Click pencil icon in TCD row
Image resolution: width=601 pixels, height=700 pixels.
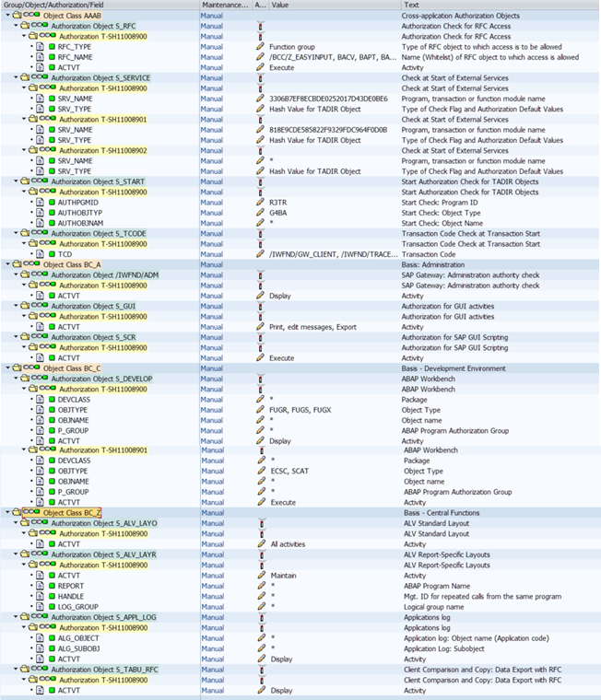[x=260, y=254]
